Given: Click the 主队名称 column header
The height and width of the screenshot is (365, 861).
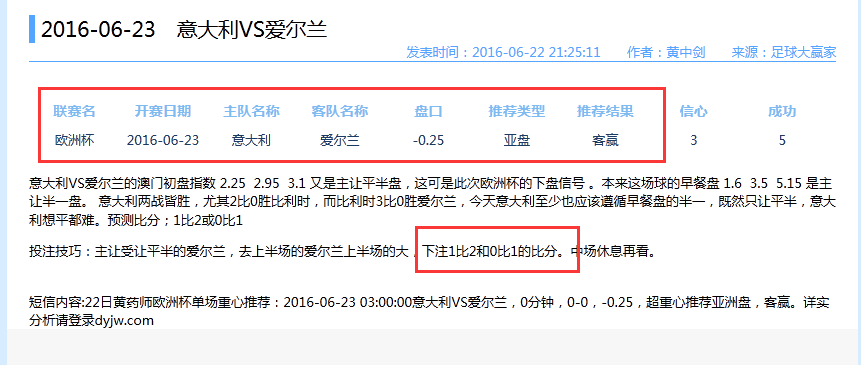Looking at the screenshot, I should [x=251, y=111].
